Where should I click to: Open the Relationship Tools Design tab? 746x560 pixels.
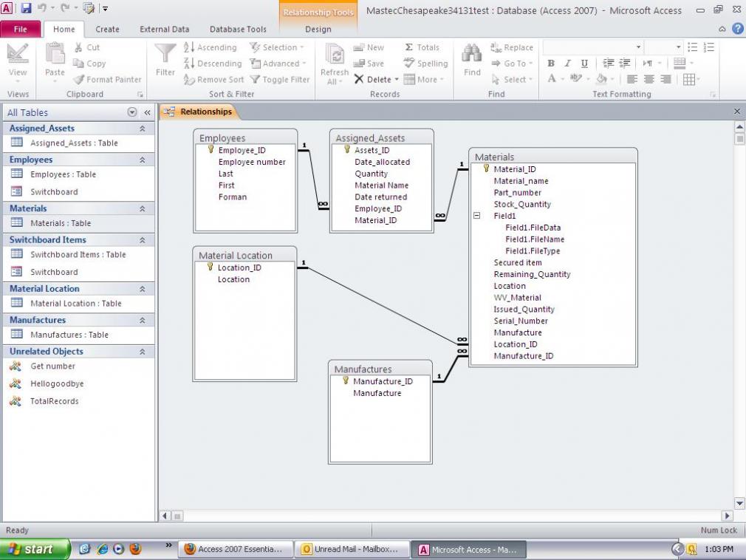[x=318, y=29]
